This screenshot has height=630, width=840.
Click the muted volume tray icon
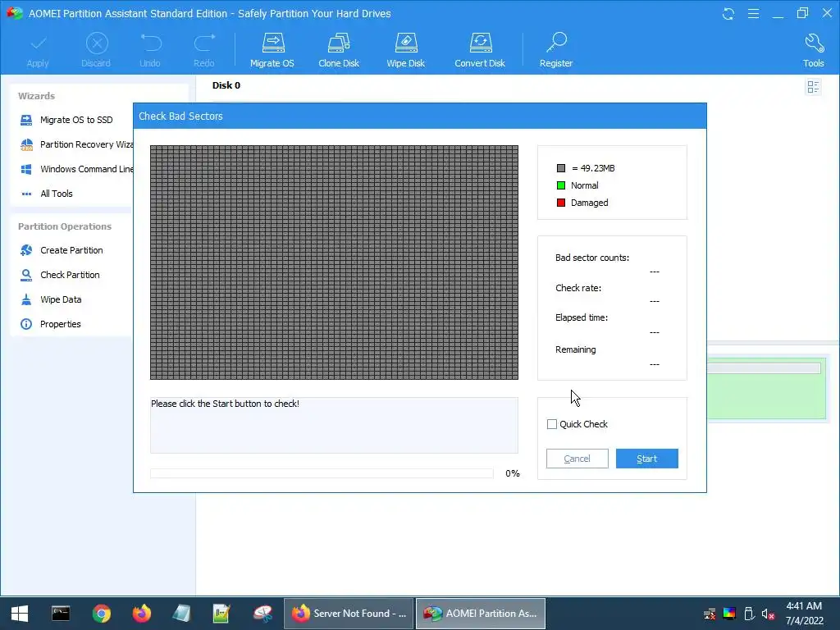click(x=768, y=614)
